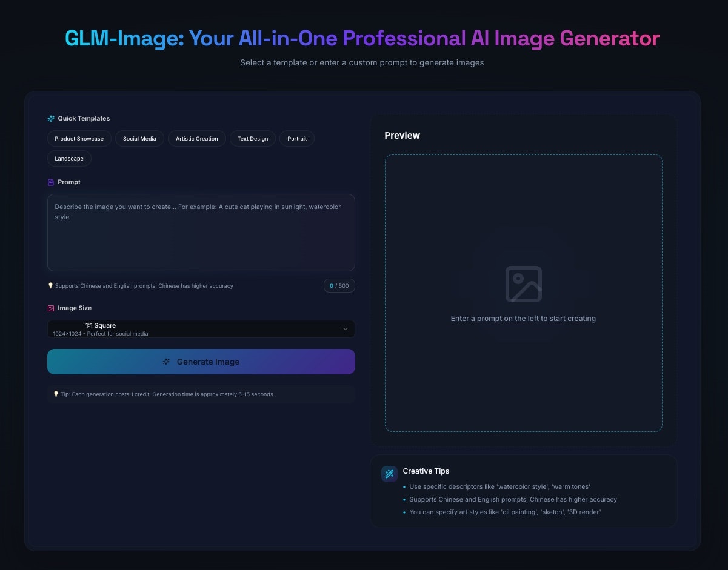Select the Social Media template
Image resolution: width=728 pixels, height=570 pixels.
pos(139,138)
